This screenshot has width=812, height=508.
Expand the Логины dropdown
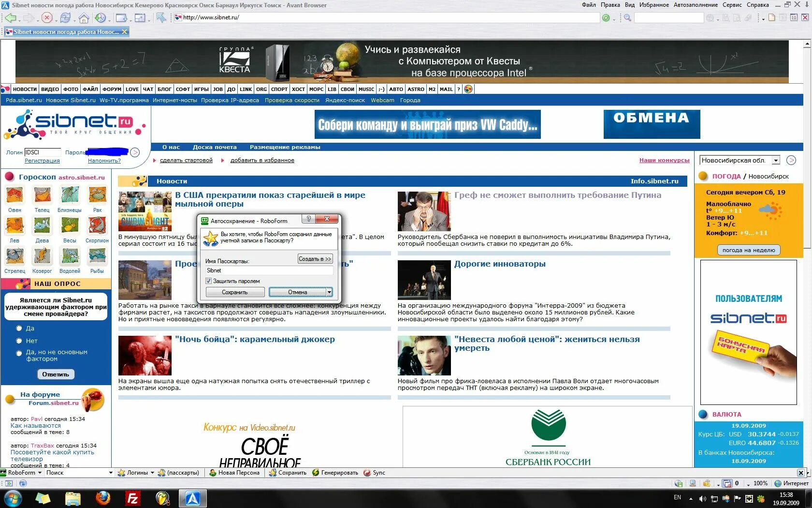point(152,473)
